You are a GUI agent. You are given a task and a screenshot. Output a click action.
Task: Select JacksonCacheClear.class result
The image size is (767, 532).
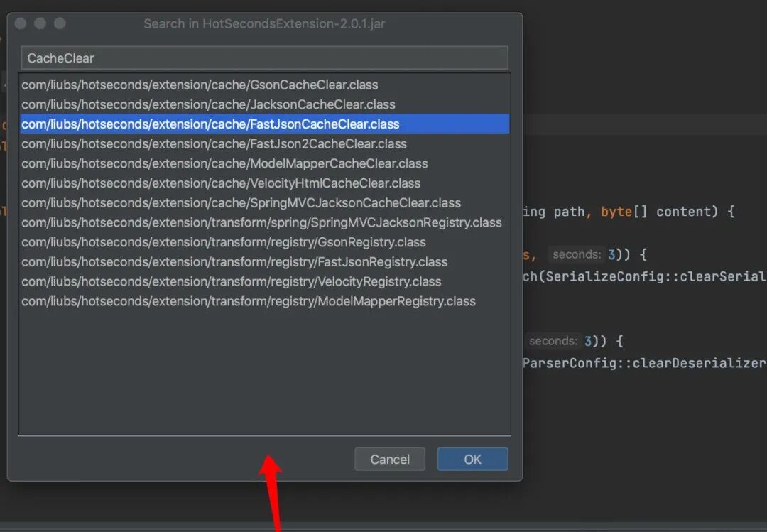coord(265,104)
